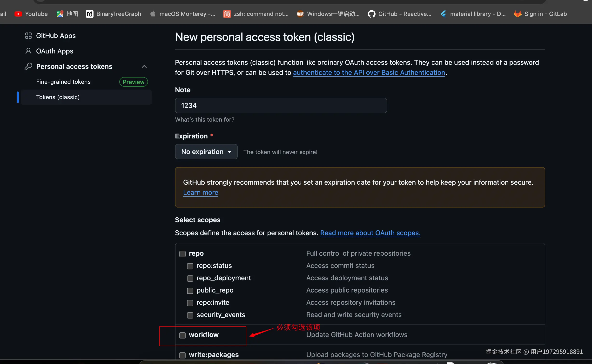This screenshot has width=592, height=364.
Task: Click the Personal access tokens key icon
Action: (28, 66)
